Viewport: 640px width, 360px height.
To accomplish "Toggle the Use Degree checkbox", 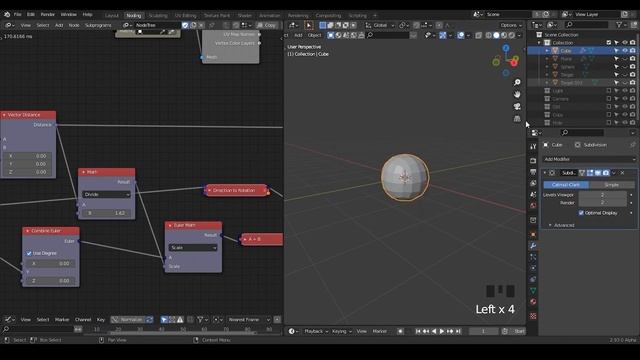I will (x=29, y=253).
